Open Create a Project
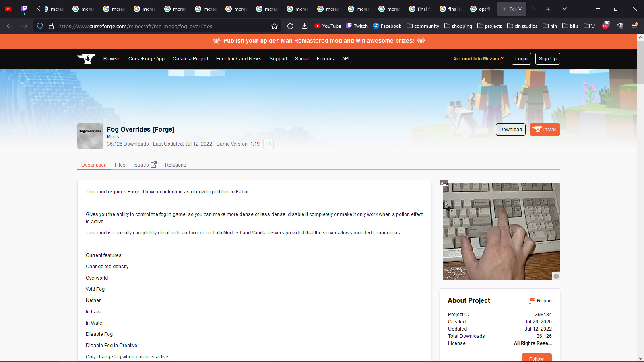Image resolution: width=644 pixels, height=362 pixels. [190, 59]
